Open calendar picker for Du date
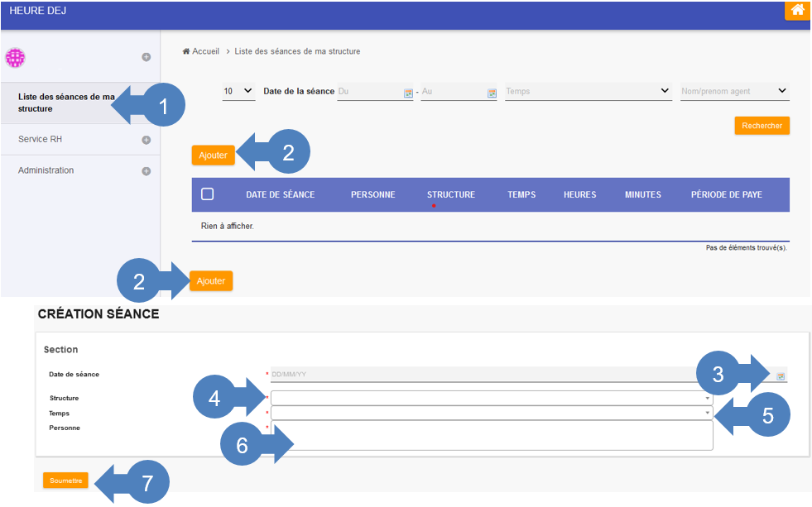812x507 pixels. [x=408, y=93]
